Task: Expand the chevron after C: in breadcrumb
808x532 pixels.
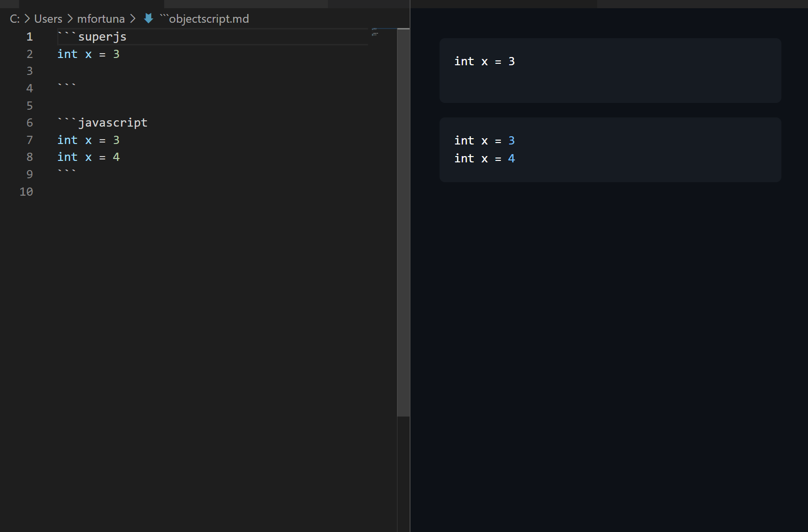Action: (27, 19)
